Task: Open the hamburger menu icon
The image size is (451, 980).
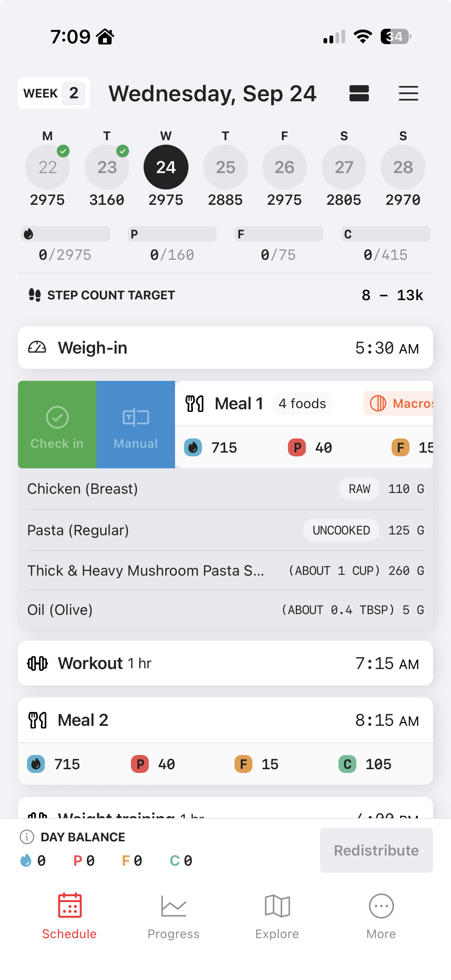Action: point(408,93)
